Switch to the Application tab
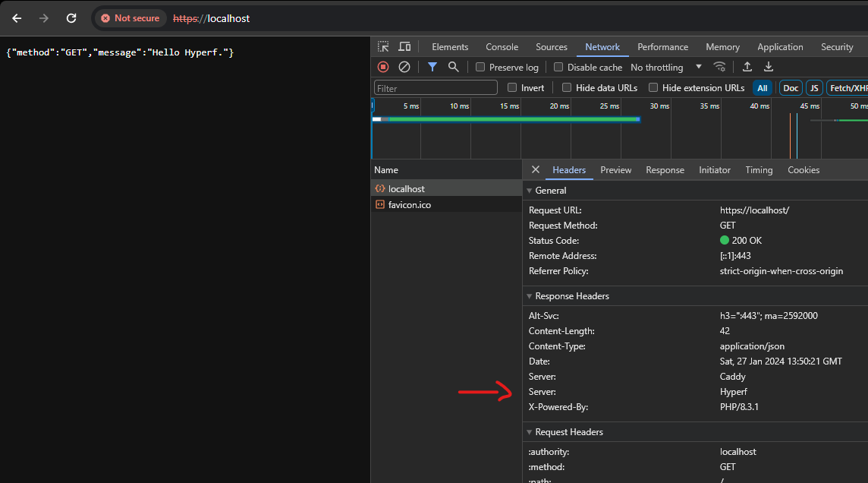This screenshot has height=483, width=868. pos(780,47)
